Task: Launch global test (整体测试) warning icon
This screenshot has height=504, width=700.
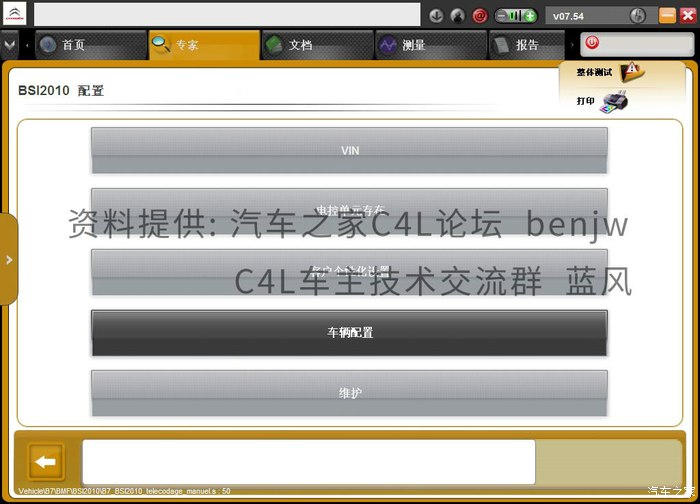Action: pos(632,72)
